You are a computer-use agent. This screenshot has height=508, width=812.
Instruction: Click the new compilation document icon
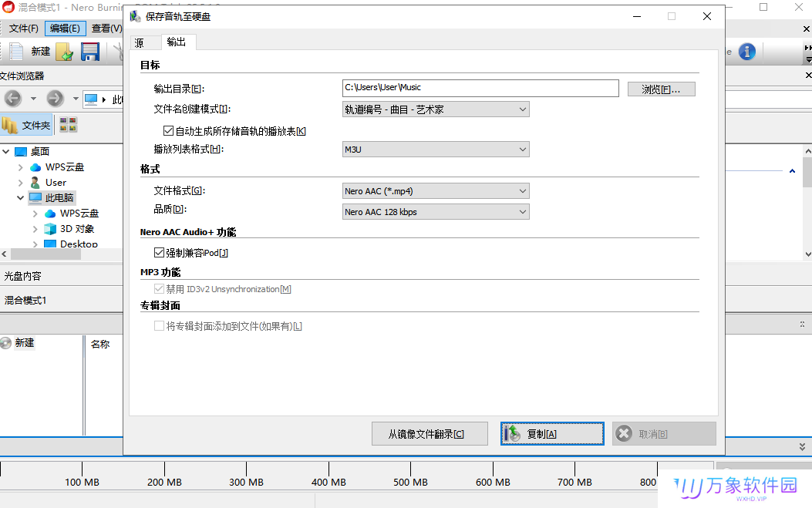(x=16, y=52)
